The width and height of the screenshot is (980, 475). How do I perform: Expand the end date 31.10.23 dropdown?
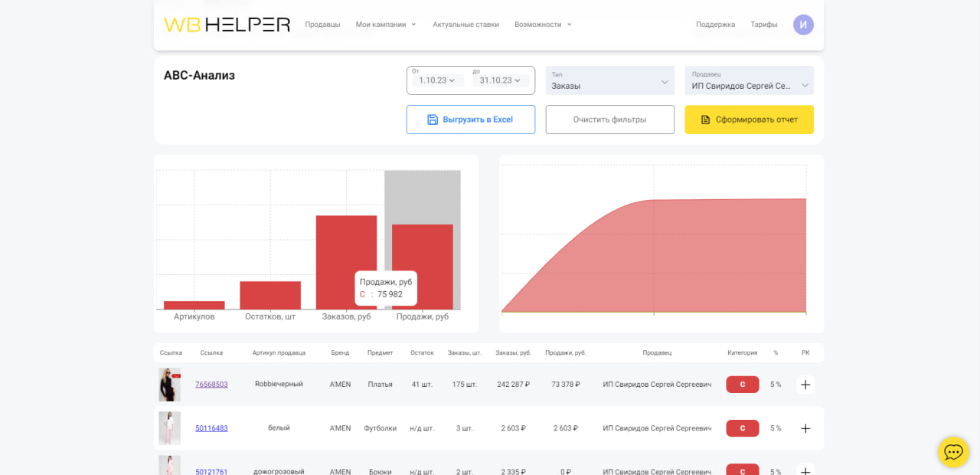pyautogui.click(x=501, y=80)
